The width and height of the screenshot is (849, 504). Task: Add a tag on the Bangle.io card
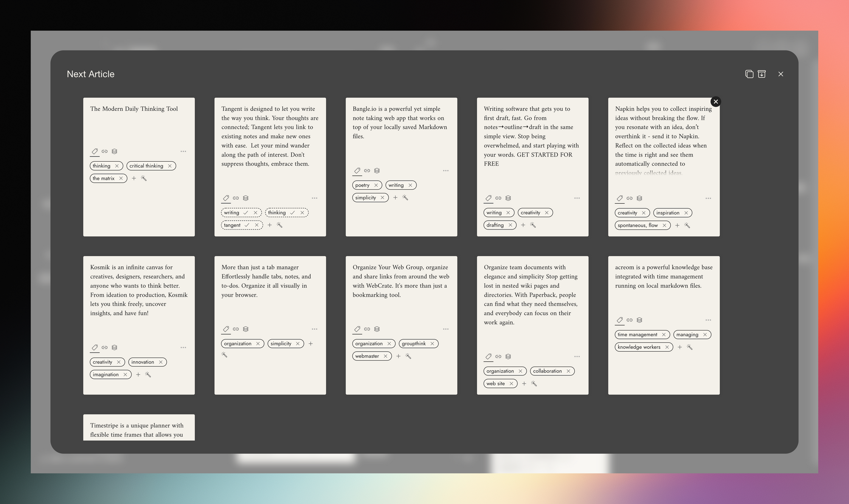395,198
